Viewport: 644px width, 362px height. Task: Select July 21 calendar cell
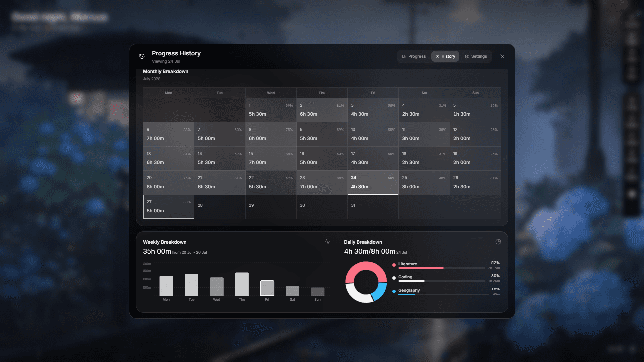(220, 183)
